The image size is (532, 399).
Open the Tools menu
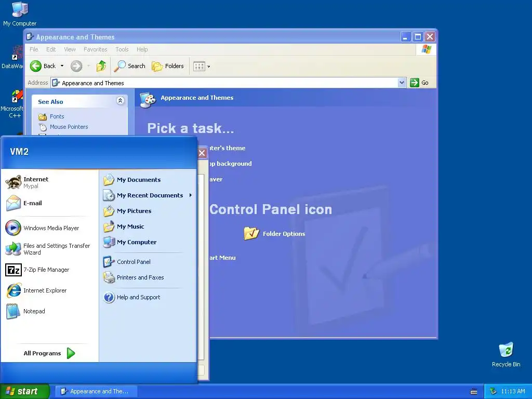(122, 49)
